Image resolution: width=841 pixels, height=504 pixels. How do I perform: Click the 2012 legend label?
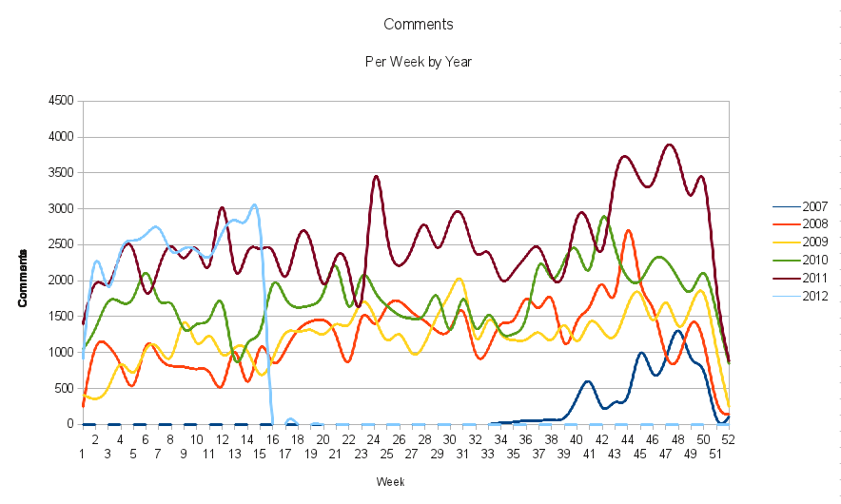point(815,297)
